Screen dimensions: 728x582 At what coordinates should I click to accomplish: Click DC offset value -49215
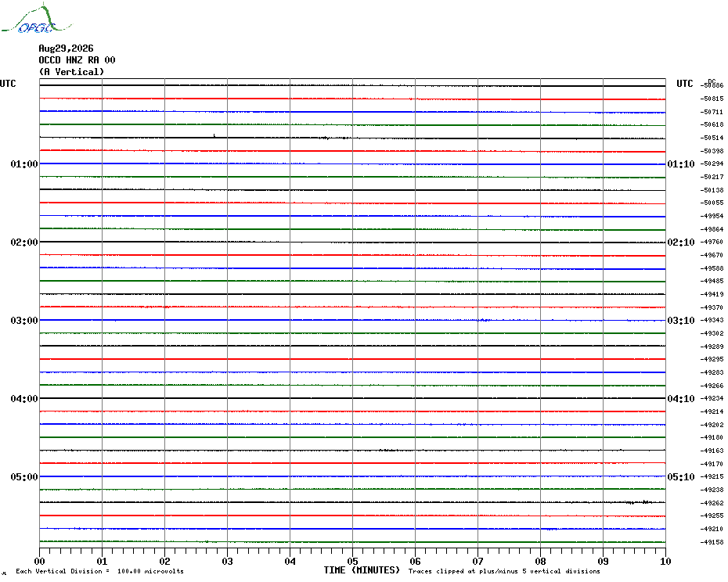pyautogui.click(x=712, y=476)
